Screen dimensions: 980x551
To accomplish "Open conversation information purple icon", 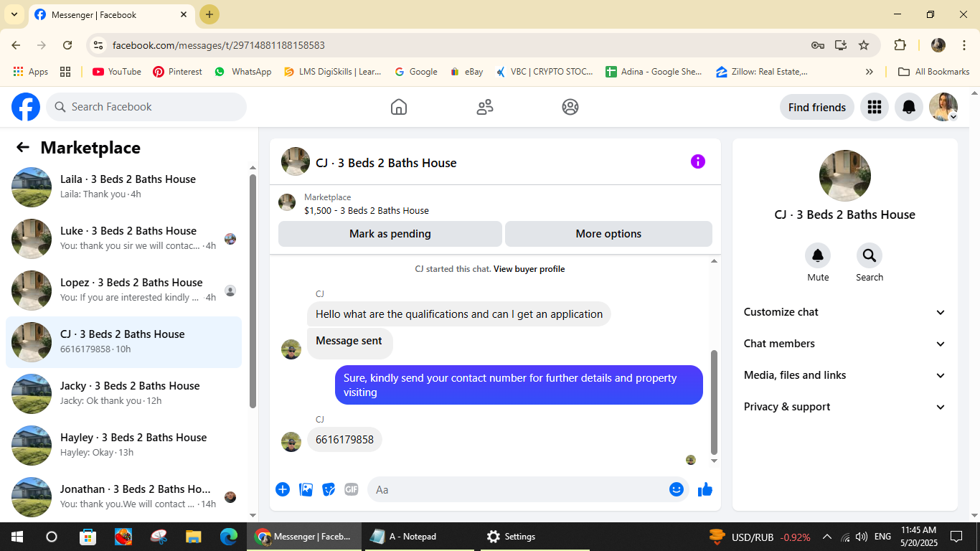I will coord(698,161).
